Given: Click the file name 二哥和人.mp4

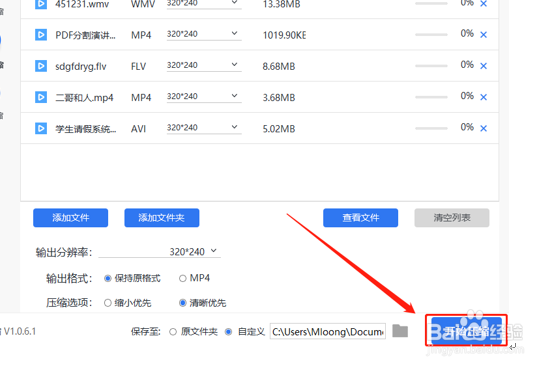Looking at the screenshot, I should point(84,98).
